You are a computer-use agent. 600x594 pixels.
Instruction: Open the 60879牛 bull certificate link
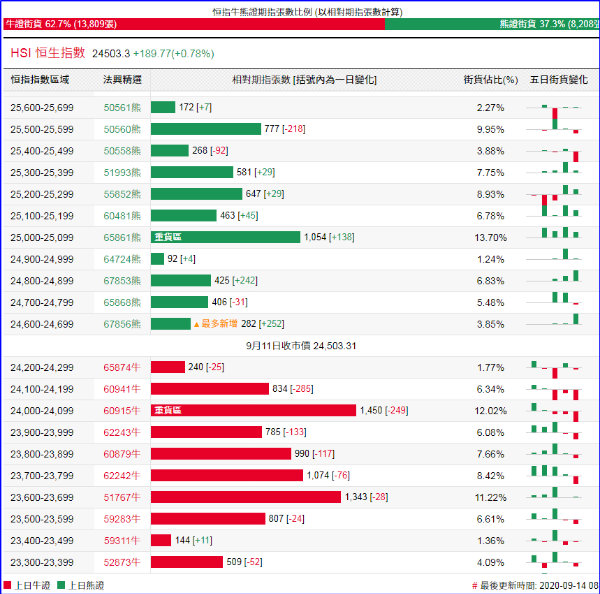point(122,454)
